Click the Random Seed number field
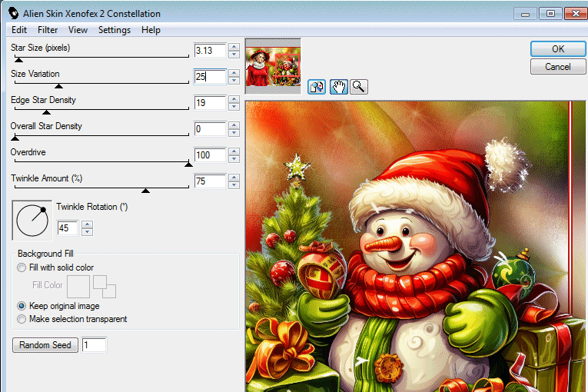The height and width of the screenshot is (392, 588). click(x=94, y=345)
